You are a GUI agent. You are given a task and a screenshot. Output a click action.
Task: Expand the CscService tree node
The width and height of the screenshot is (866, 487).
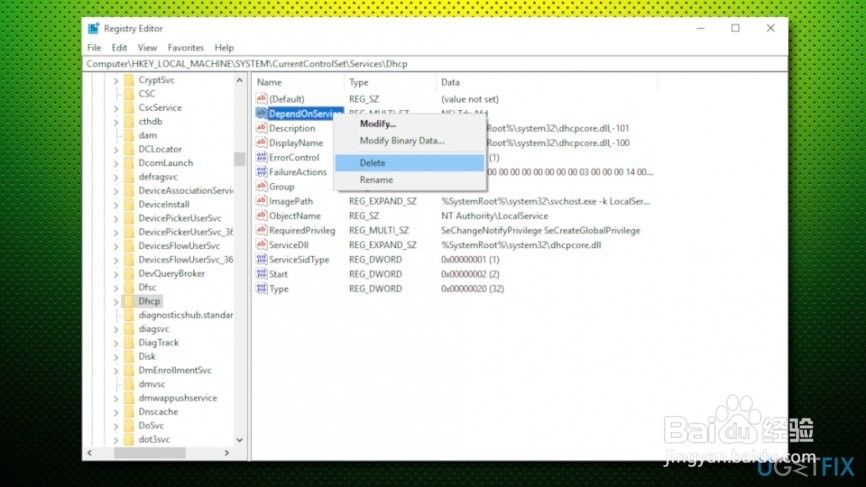tap(116, 108)
